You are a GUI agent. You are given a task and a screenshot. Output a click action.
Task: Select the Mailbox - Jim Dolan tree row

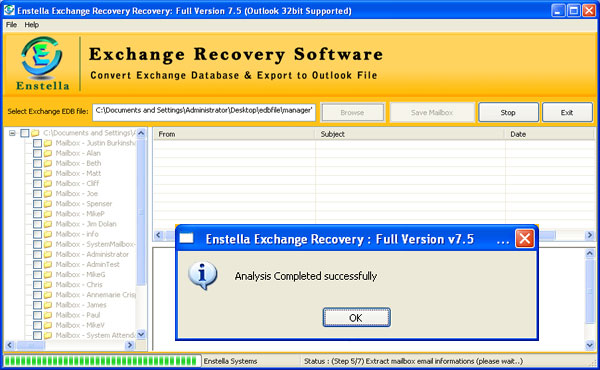point(86,224)
